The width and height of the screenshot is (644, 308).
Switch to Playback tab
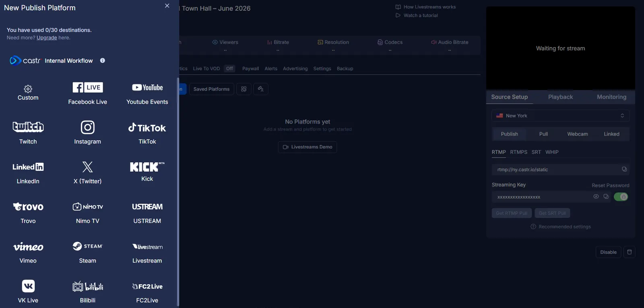(x=560, y=97)
